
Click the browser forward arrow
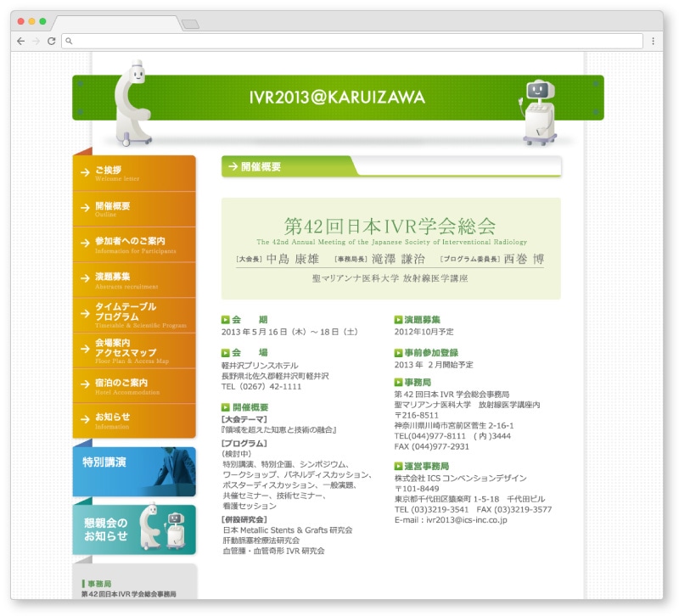[x=36, y=41]
